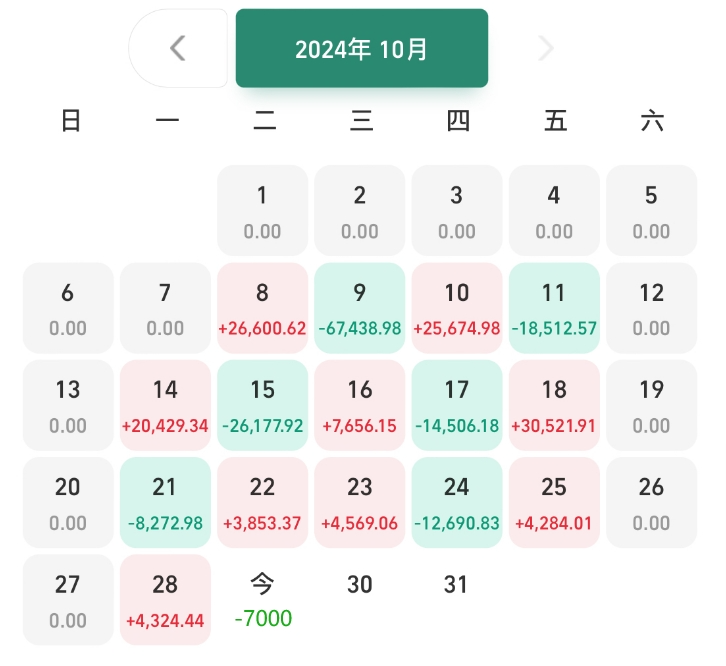Select today cell labeled 今
This screenshot has height=666, width=726.
click(x=263, y=584)
